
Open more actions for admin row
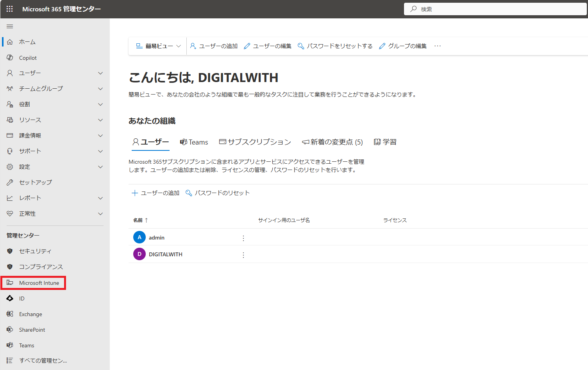(x=243, y=238)
